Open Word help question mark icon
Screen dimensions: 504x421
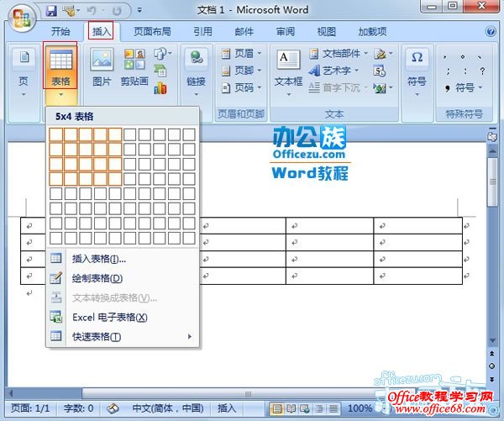[x=491, y=32]
